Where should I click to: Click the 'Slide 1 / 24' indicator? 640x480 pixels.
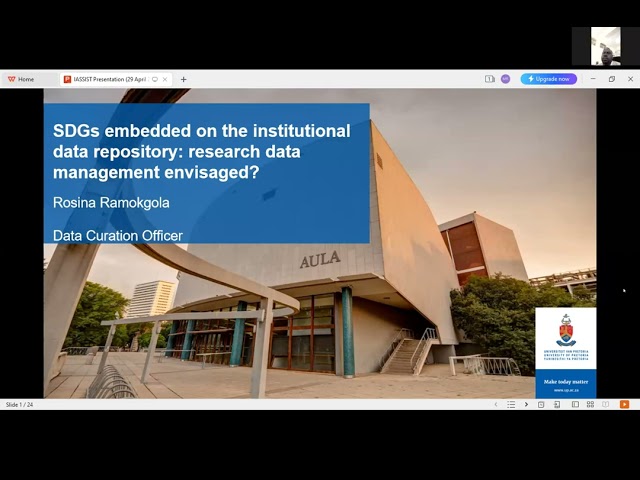[19, 404]
